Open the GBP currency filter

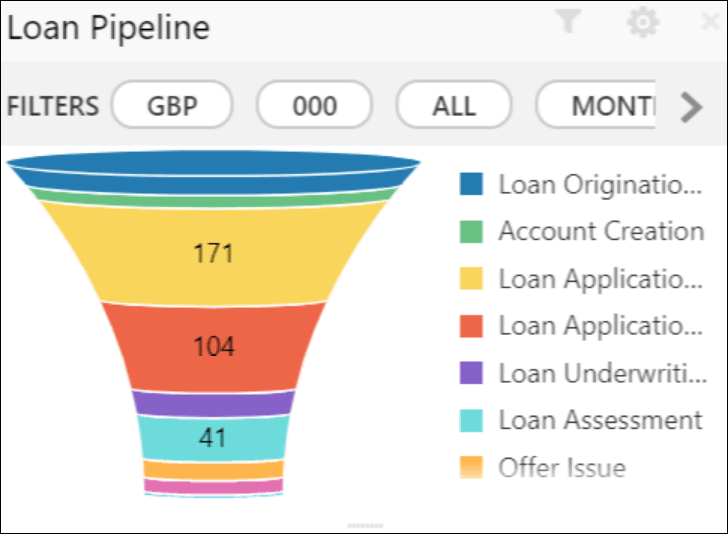coord(172,106)
